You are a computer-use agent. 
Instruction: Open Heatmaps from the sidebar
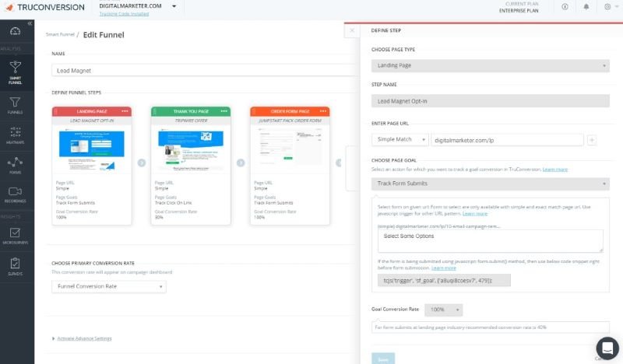[x=15, y=135]
